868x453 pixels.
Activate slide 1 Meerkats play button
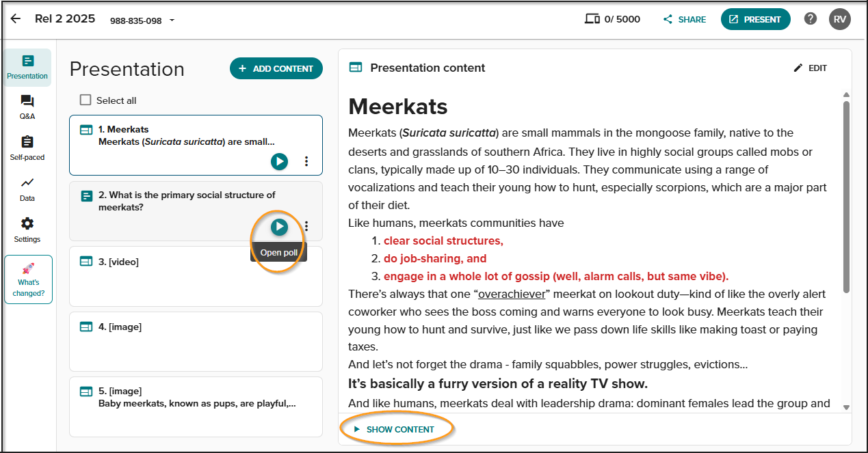pyautogui.click(x=279, y=161)
